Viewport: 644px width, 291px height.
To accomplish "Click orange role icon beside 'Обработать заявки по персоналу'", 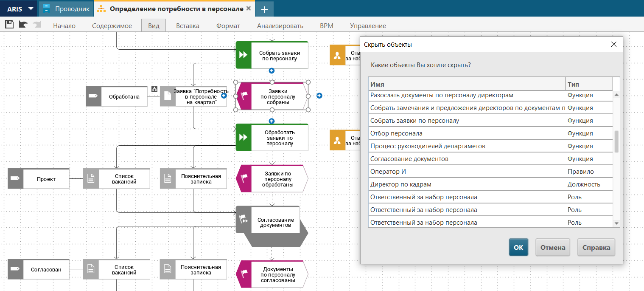I will (x=337, y=140).
